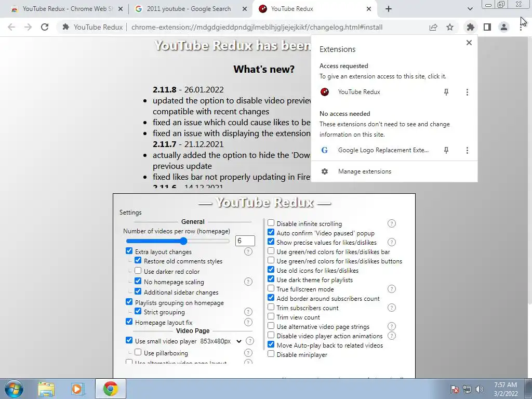Uncheck Use small video player
Viewport: 532px width, 399px height.
(x=129, y=340)
